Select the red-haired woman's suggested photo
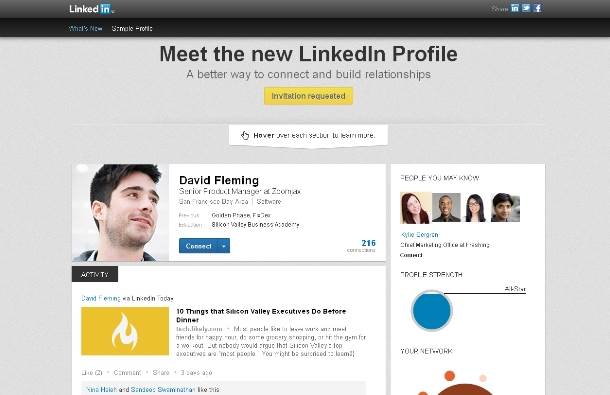610x395 pixels. coord(415,207)
